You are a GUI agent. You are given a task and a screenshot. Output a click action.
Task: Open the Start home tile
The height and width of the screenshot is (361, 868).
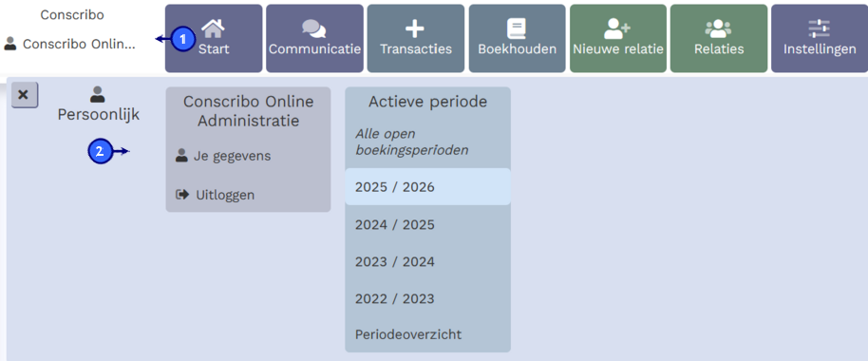tap(214, 39)
